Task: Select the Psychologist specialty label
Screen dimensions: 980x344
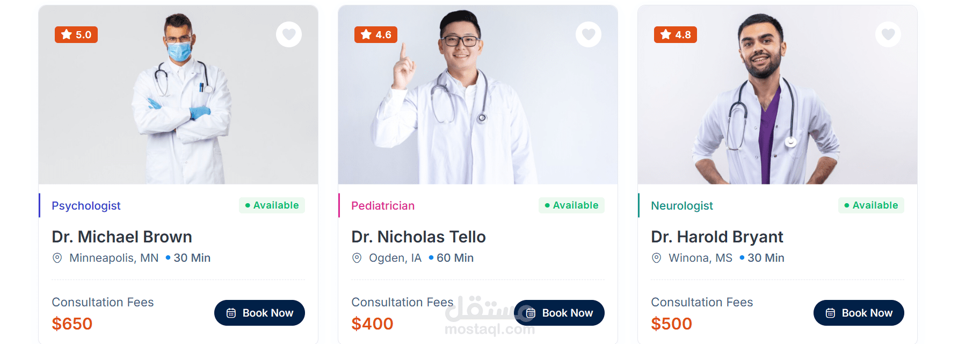Action: click(x=86, y=206)
